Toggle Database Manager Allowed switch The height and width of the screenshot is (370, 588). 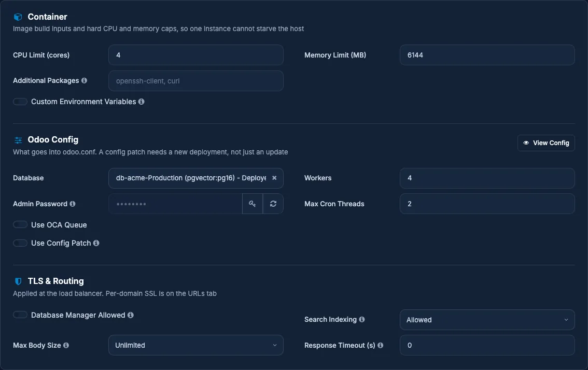point(20,315)
